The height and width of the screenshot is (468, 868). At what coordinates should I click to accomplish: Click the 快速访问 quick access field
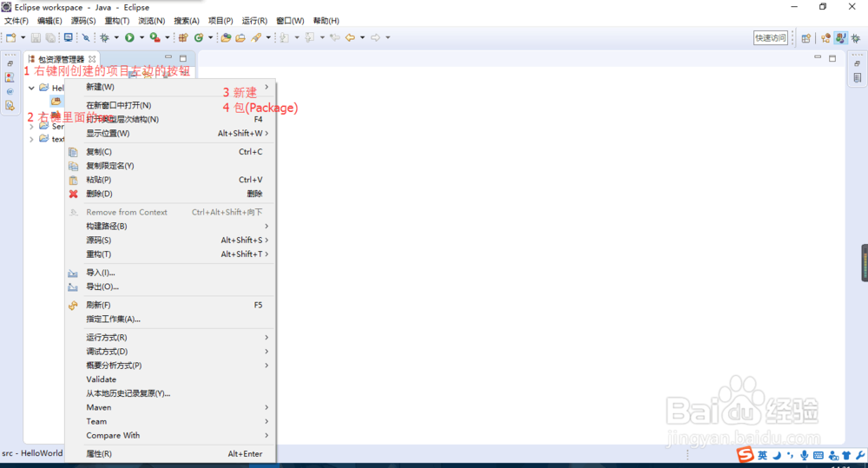tap(771, 37)
